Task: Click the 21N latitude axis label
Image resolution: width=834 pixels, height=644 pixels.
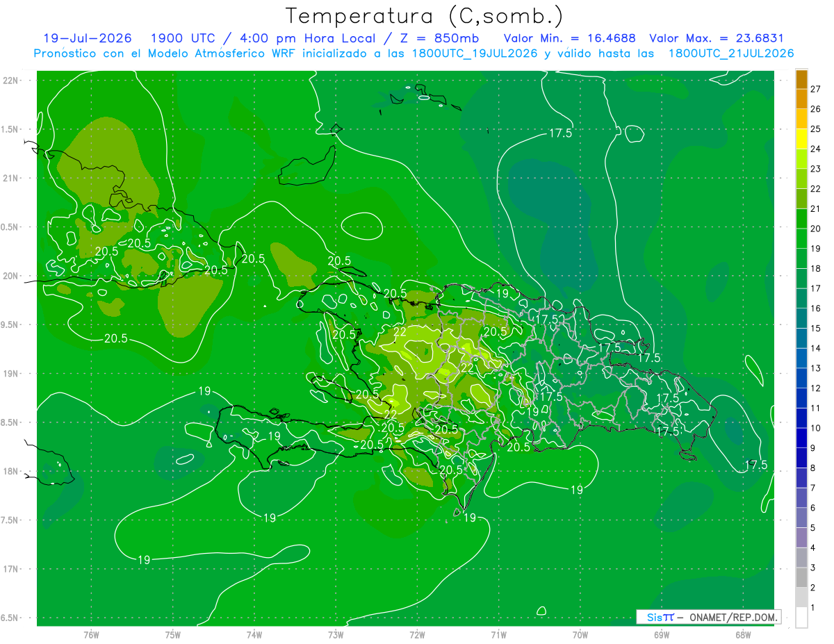Action: pyautogui.click(x=10, y=178)
